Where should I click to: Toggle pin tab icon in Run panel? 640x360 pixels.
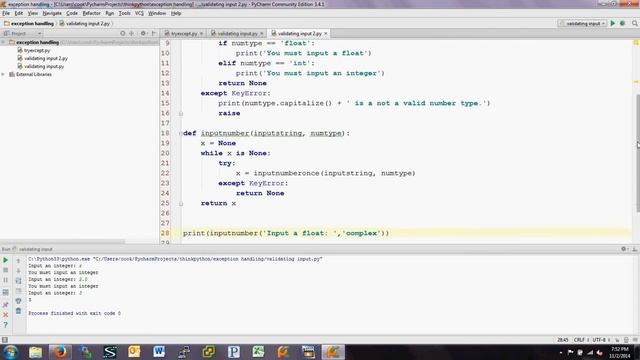pyautogui.click(x=6, y=304)
